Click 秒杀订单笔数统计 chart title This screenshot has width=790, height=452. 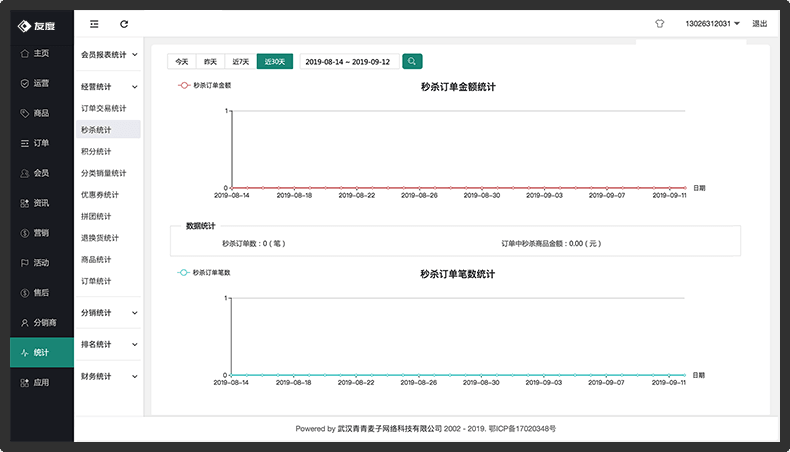[457, 274]
